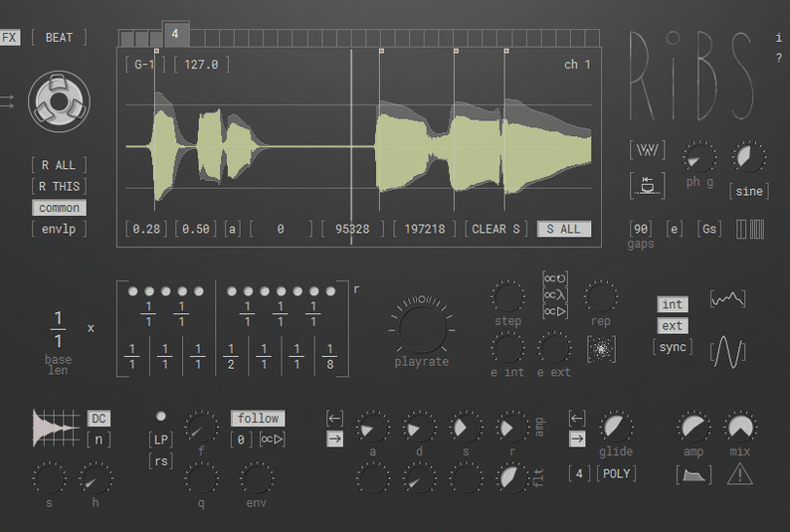Click the 1/8 sequencer step fraction

(x=330, y=356)
